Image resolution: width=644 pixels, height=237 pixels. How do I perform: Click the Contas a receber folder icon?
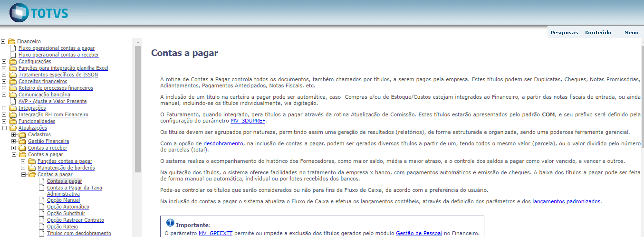coord(23,148)
